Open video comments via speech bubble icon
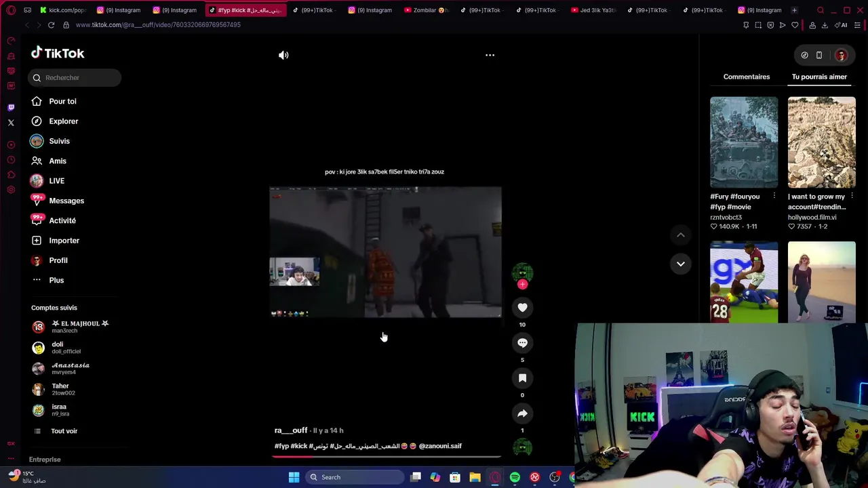Image resolution: width=868 pixels, height=488 pixels. click(x=522, y=343)
